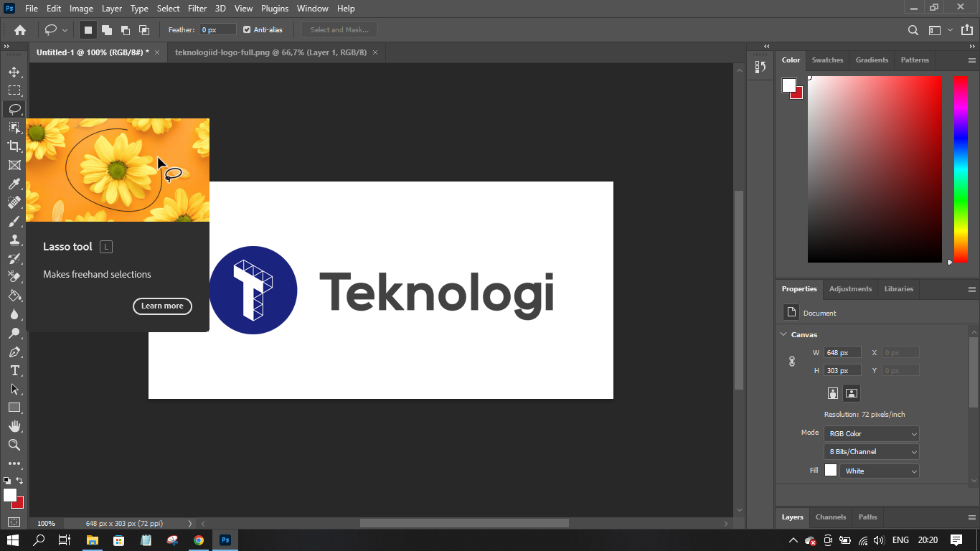Choose the Horizontal Type tool
This screenshot has height=551, width=980.
[x=14, y=370]
